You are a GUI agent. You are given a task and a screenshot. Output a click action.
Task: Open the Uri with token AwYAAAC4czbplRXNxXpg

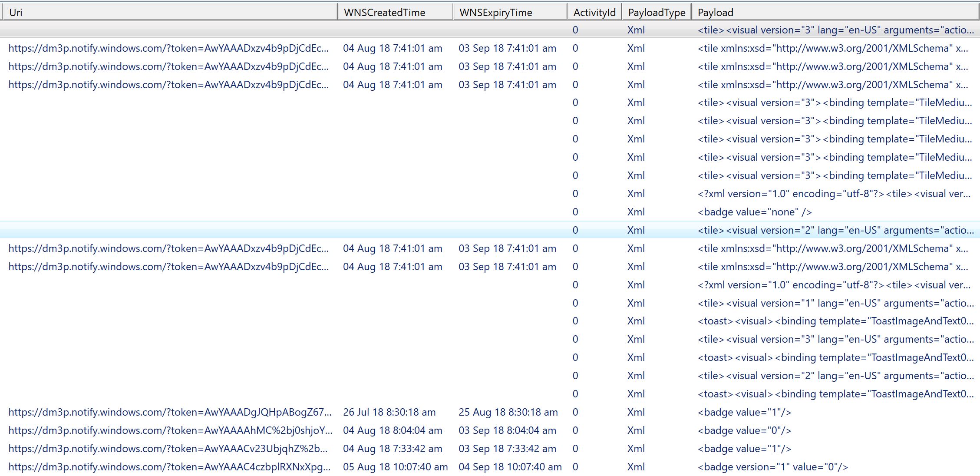click(169, 467)
